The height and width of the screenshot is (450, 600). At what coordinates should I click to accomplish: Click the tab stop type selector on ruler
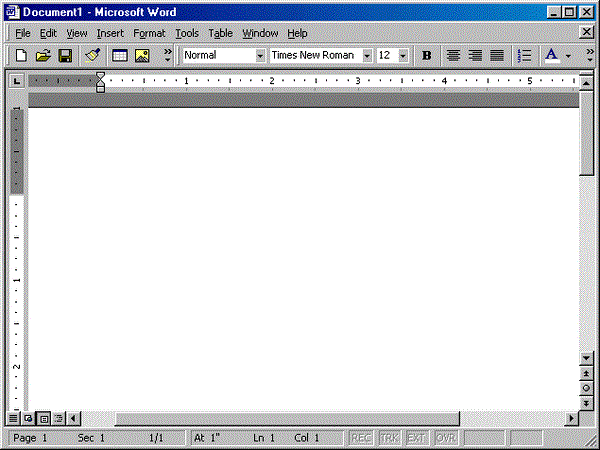pyautogui.click(x=16, y=81)
